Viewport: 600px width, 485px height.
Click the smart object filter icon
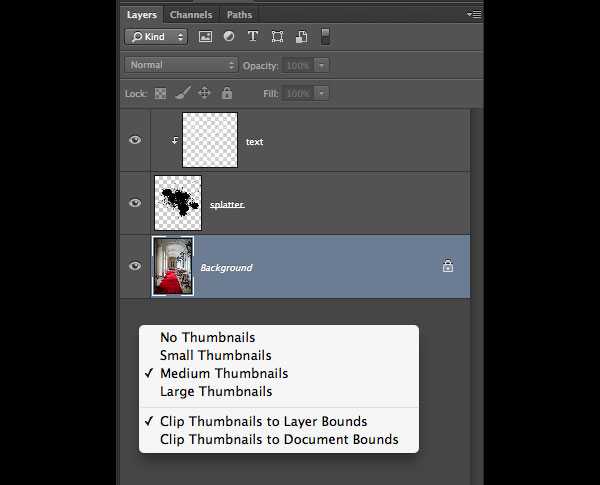301,37
